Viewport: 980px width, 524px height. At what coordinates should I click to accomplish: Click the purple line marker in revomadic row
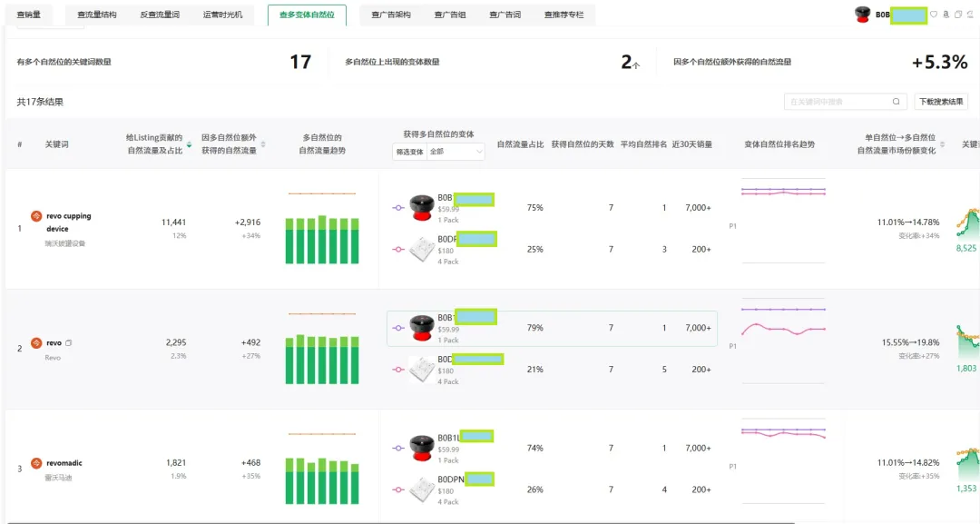tap(398, 448)
